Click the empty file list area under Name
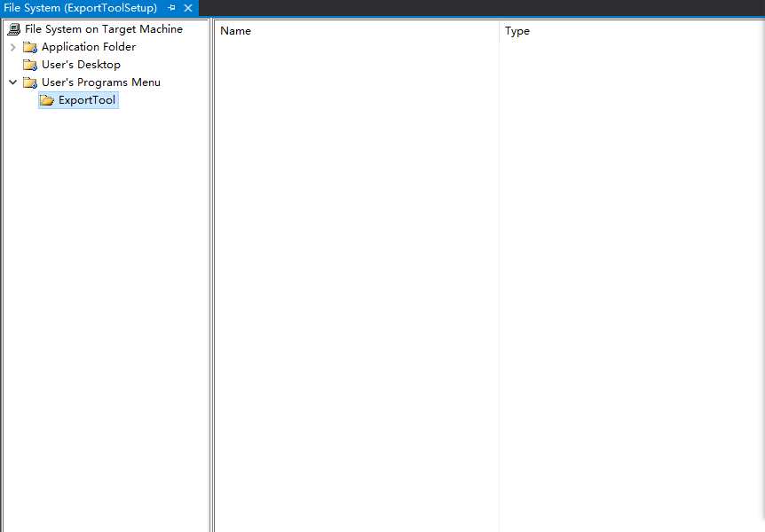 point(355,266)
